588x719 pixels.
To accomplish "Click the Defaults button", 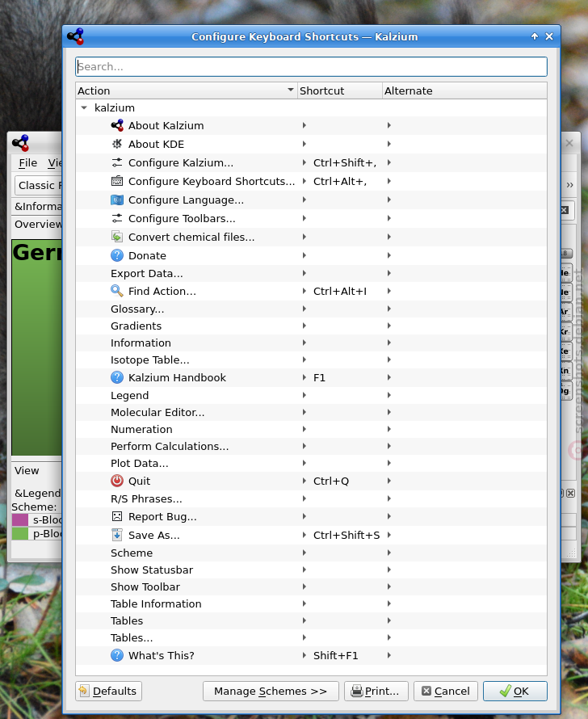I will click(x=108, y=691).
